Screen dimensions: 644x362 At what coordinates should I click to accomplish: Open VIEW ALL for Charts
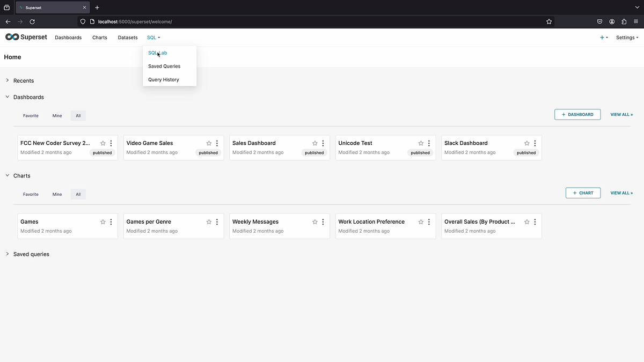pyautogui.click(x=621, y=193)
